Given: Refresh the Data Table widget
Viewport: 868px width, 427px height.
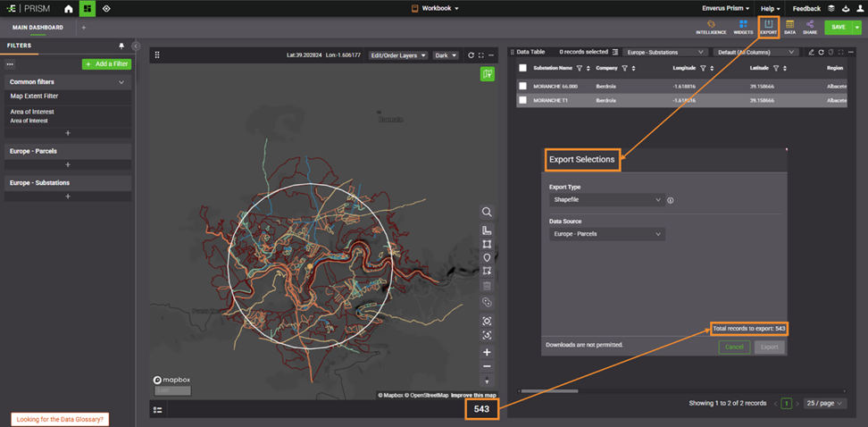Looking at the screenshot, I should pyautogui.click(x=821, y=52).
